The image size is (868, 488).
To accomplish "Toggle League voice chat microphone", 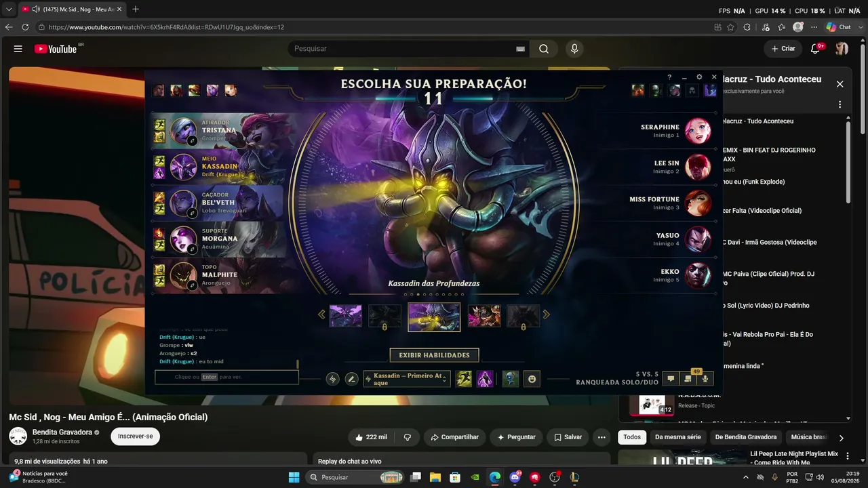I will pyautogui.click(x=705, y=379).
